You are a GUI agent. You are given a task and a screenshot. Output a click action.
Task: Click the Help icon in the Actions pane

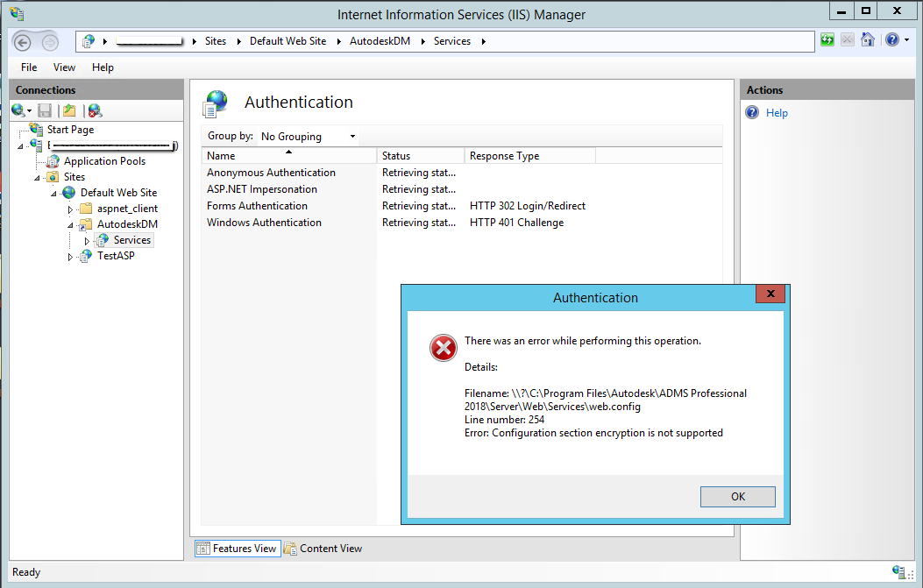pos(752,112)
